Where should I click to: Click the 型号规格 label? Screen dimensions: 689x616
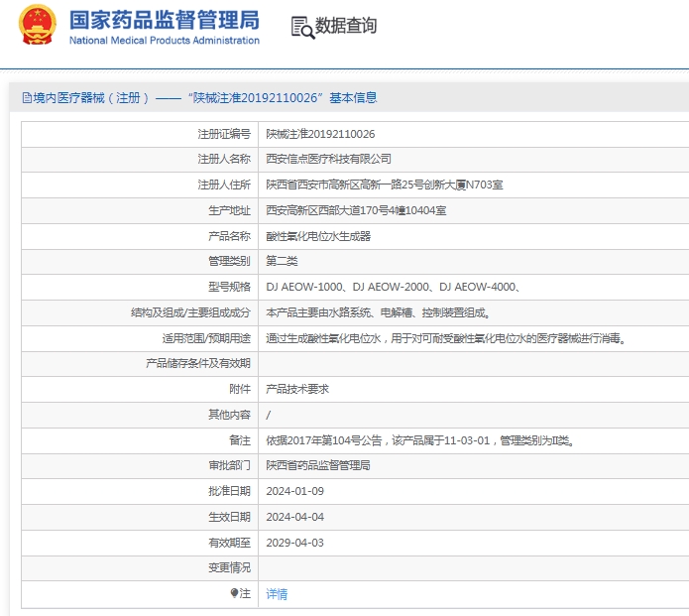click(x=229, y=287)
